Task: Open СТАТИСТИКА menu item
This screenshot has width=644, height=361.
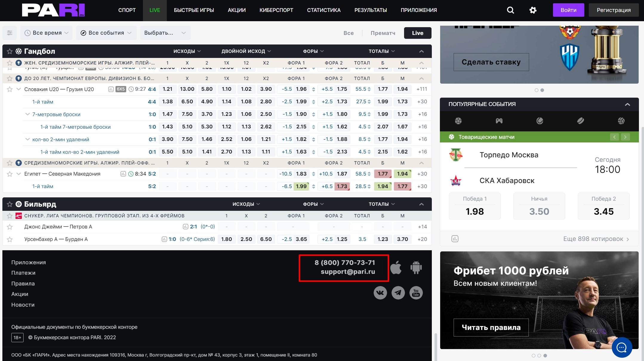Action: [324, 10]
